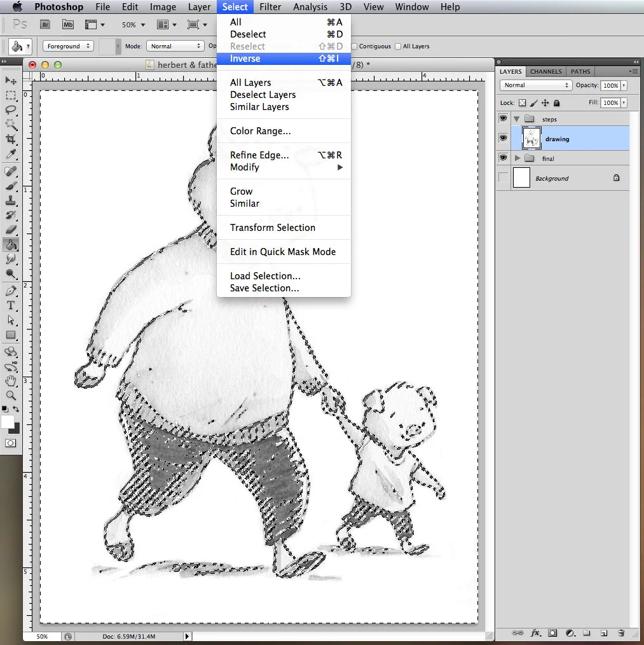Open Color Range from Select menu
Viewport: 644px width, 645px height.
coord(284,131)
